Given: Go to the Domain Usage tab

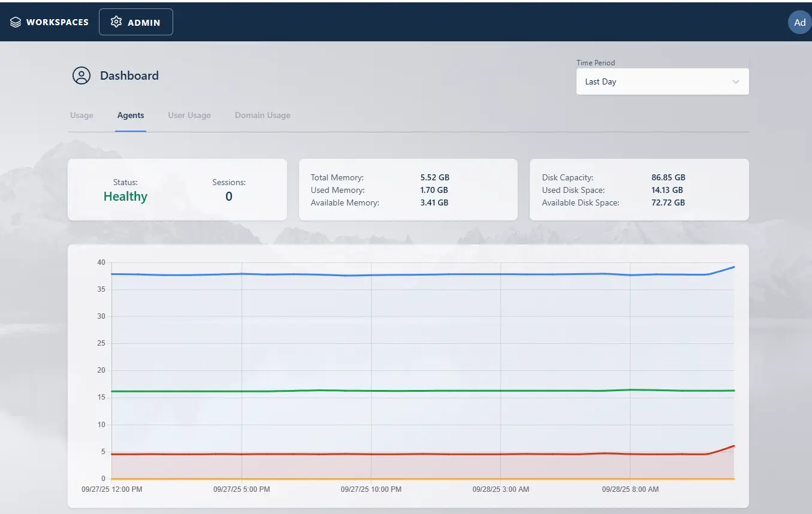Looking at the screenshot, I should (262, 115).
